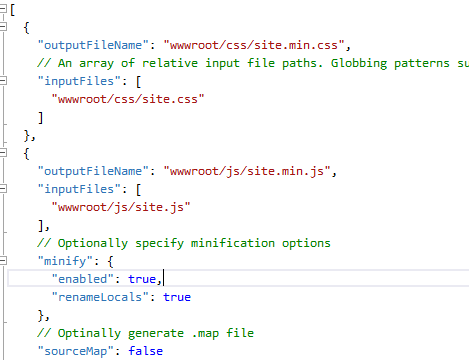Collapse the second object block
The image size is (469, 360).
[3, 152]
